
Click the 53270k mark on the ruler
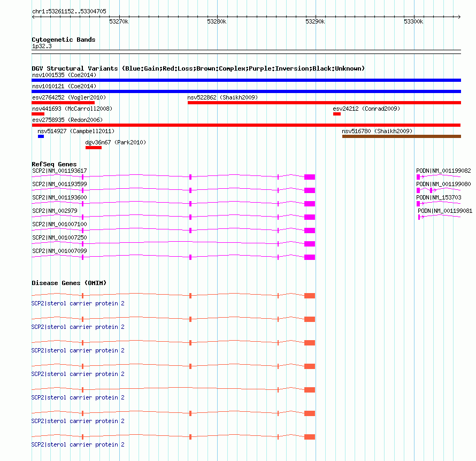click(x=119, y=21)
